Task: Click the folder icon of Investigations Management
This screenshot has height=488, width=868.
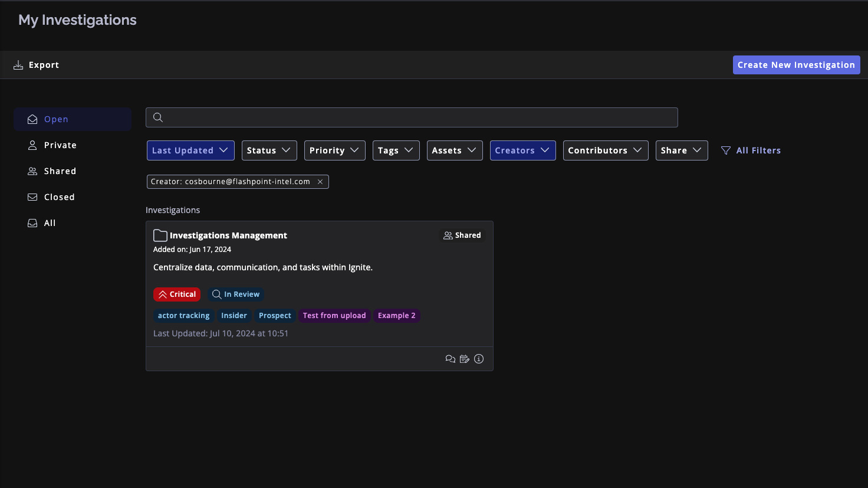Action: [160, 235]
